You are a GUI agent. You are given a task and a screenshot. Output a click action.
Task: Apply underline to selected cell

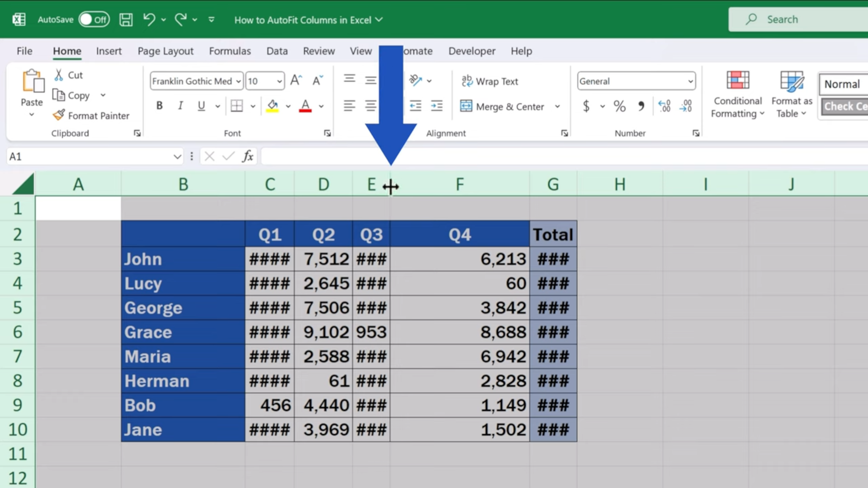pos(200,106)
